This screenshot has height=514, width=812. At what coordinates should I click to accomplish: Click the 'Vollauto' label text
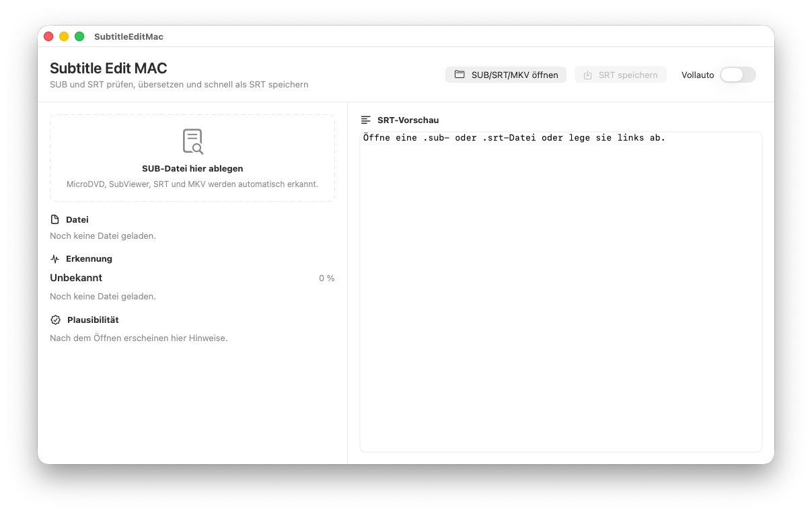point(698,75)
